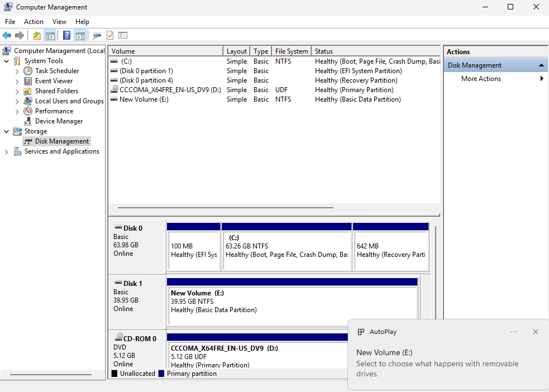Click the checklist settings toolbar icon
549x392 pixels.
pyautogui.click(x=123, y=35)
